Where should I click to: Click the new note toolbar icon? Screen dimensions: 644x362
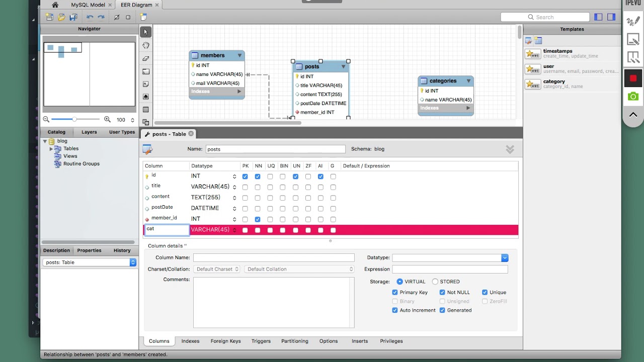143,17
